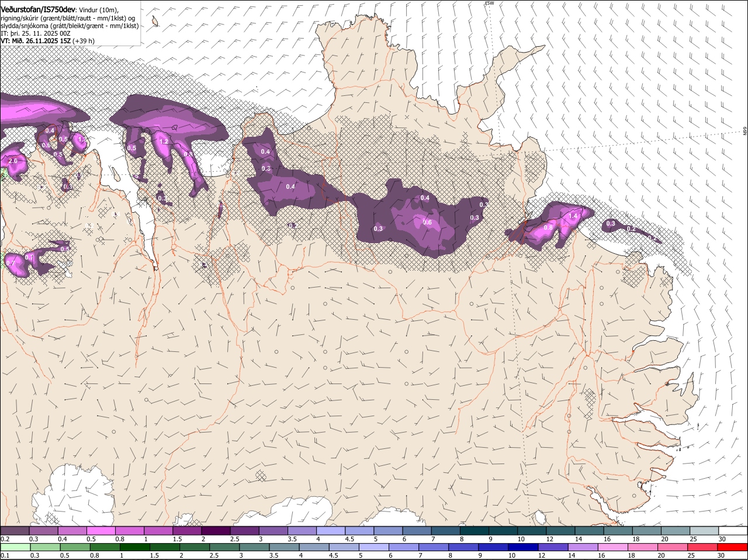Pick the 2.5–3 swatch in the snow legend
The image size is (748, 560).
pyautogui.click(x=244, y=530)
